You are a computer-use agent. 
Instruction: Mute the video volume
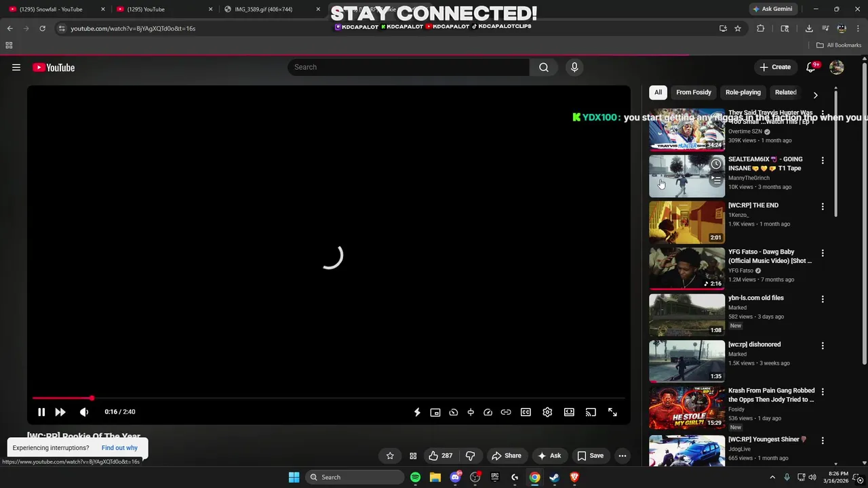(x=84, y=412)
